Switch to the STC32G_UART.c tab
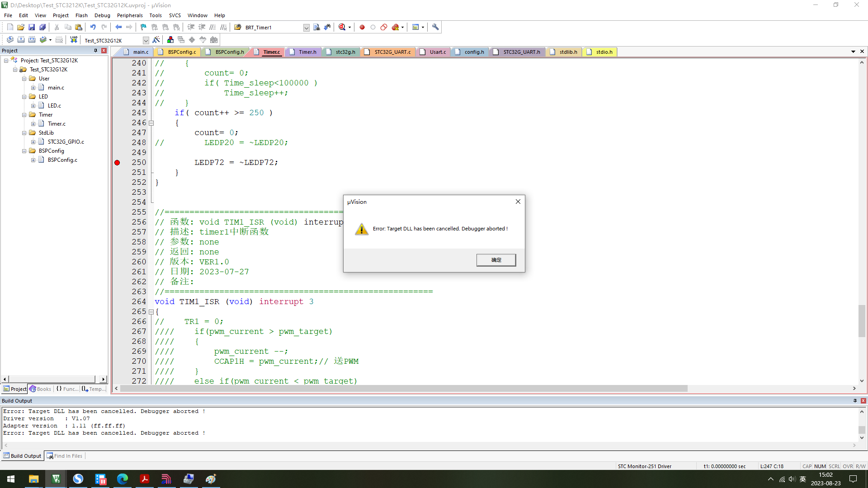This screenshot has height=488, width=868. tap(388, 52)
